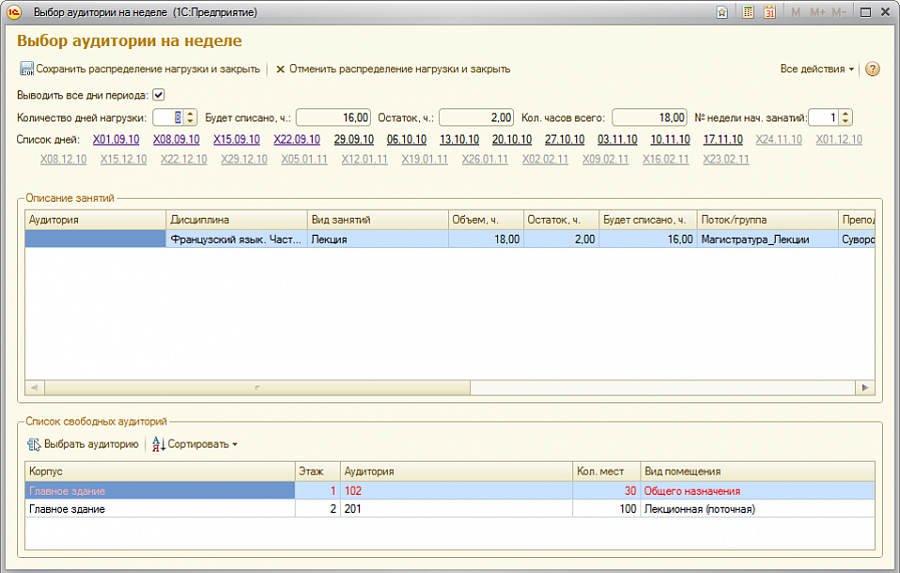Select the 'Французский язык. Част...' discipline cell
This screenshot has height=573, width=900.
[236, 239]
